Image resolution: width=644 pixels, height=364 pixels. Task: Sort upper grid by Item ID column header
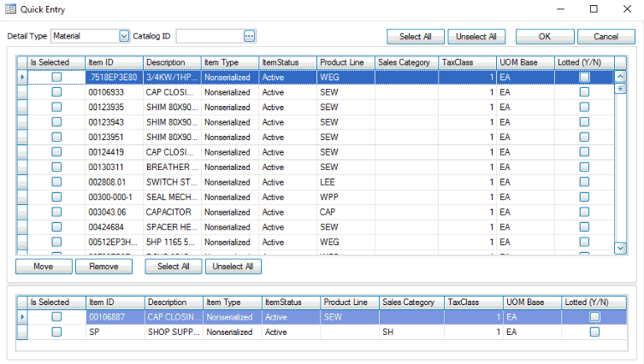114,62
